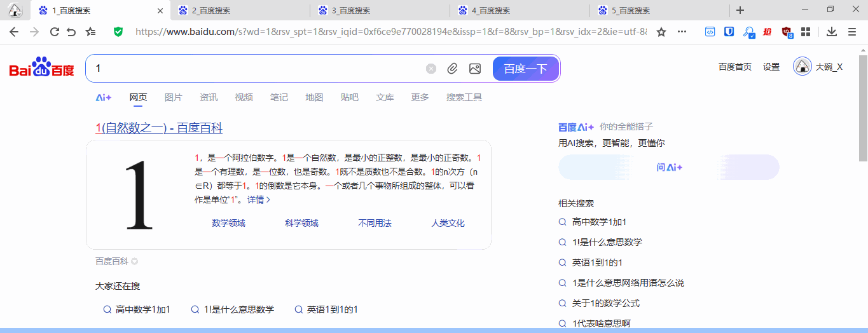
Task: Go back to previous page
Action: point(14,32)
